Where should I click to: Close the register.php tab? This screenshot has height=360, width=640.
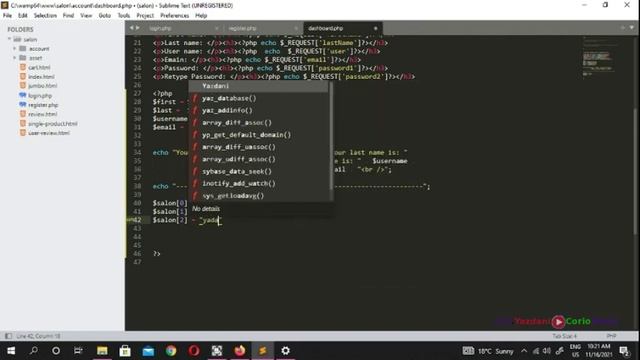296,28
